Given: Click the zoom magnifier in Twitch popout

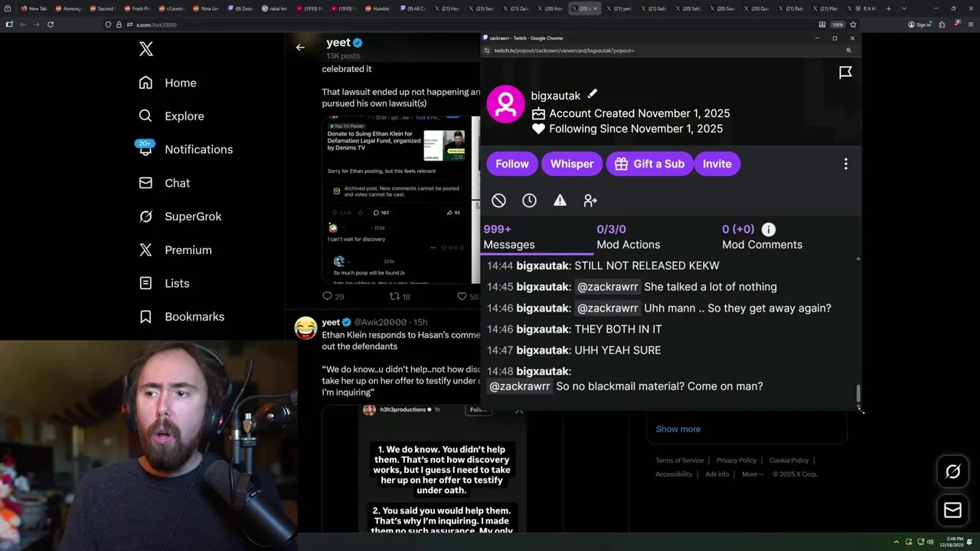Looking at the screenshot, I should 848,51.
